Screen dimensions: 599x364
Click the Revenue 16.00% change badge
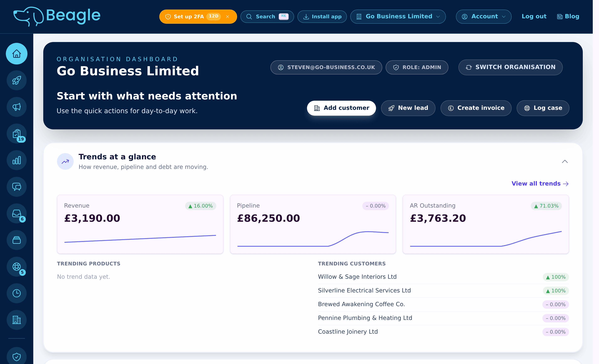200,206
